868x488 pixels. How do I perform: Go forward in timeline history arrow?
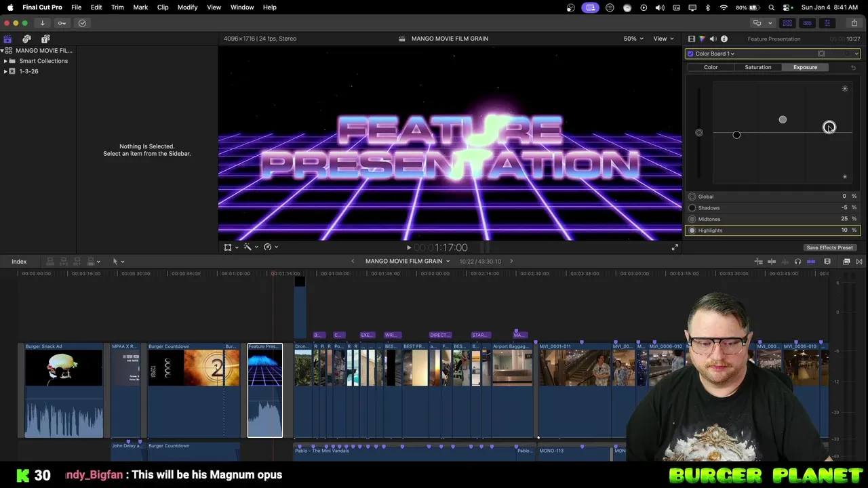pos(511,262)
